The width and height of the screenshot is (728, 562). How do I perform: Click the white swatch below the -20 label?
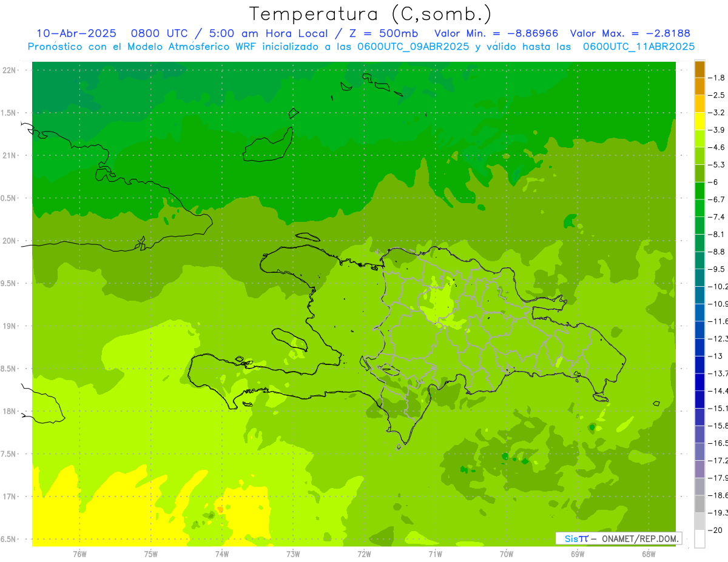click(699, 539)
